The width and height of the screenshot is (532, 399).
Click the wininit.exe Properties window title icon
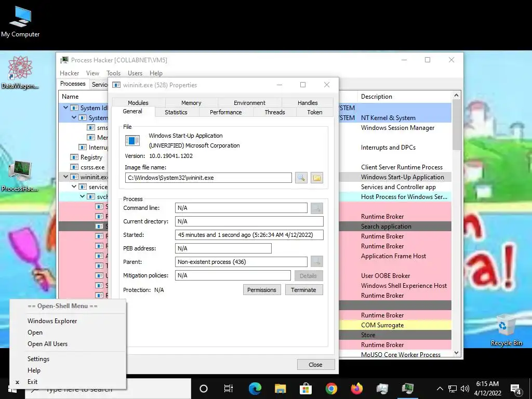(116, 85)
